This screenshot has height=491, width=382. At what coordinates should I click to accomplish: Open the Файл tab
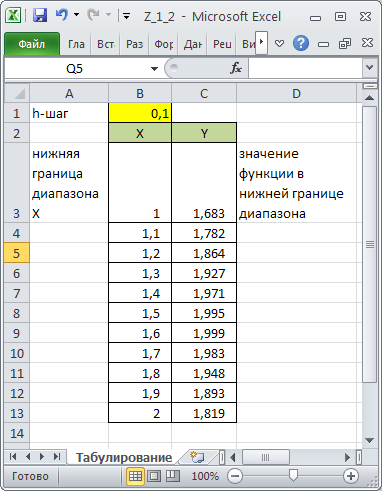[32, 44]
